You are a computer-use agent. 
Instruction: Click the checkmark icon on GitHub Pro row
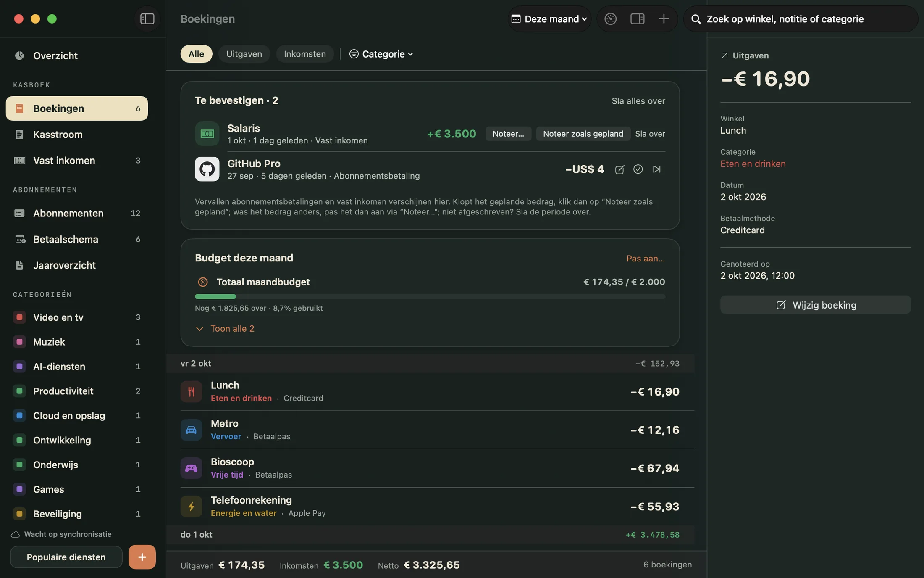(638, 169)
